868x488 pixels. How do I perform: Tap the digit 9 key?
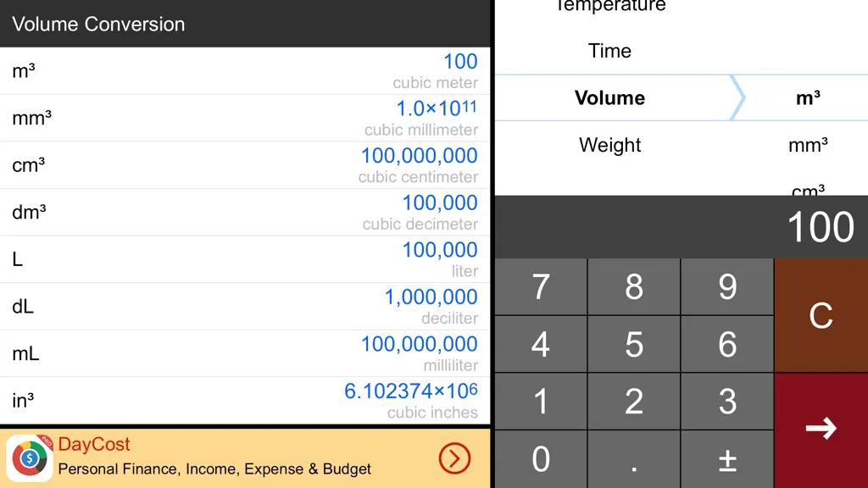[727, 286]
